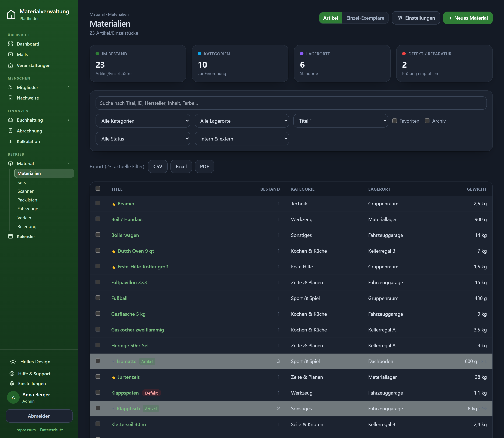Open Mails envelope icon in sidebar

(x=10, y=54)
